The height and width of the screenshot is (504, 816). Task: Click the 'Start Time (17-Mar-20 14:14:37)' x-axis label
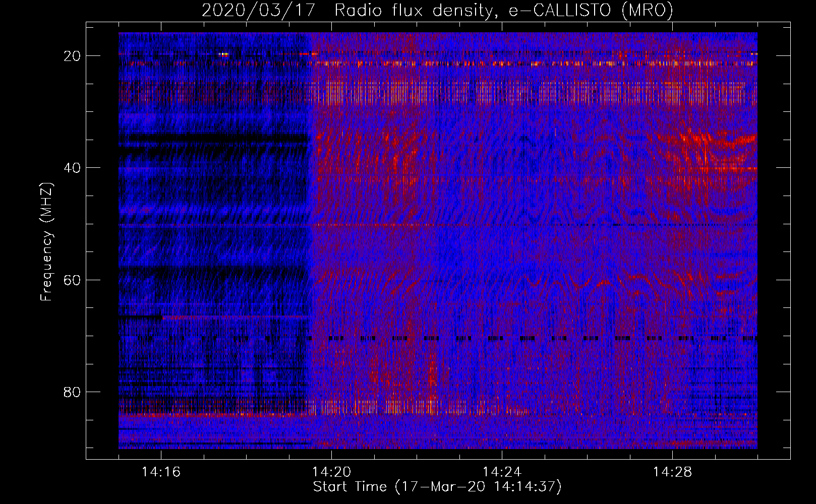437,487
